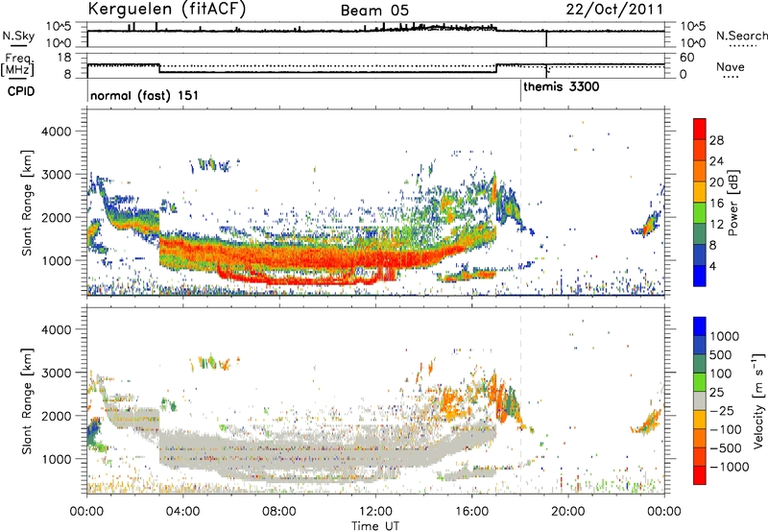Click the 'Power [dB]' colorbar label
This screenshot has width=768, height=532.
click(x=733, y=204)
